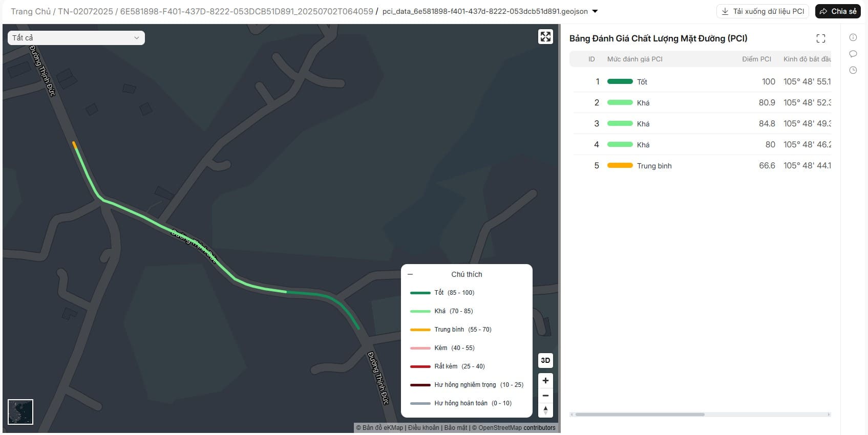The image size is (868, 435).
Task: Open the geojson file dropdown arrow
Action: (x=595, y=11)
